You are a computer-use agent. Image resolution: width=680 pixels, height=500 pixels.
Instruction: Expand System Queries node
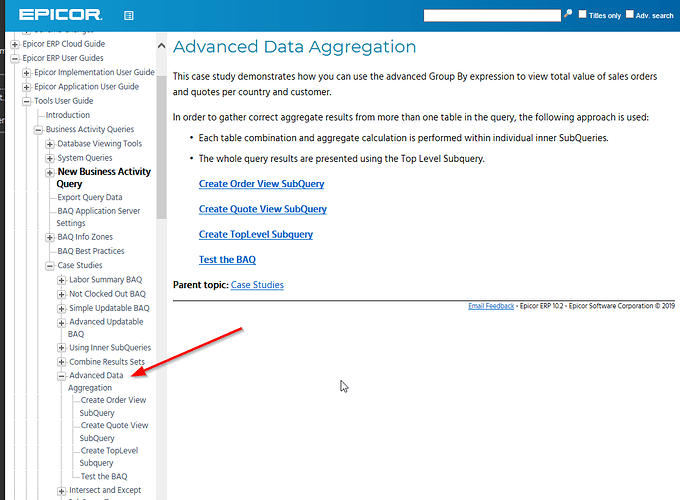click(x=50, y=158)
